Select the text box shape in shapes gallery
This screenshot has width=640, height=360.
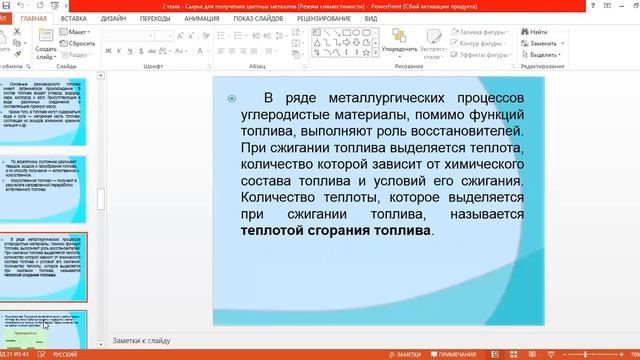click(x=317, y=33)
